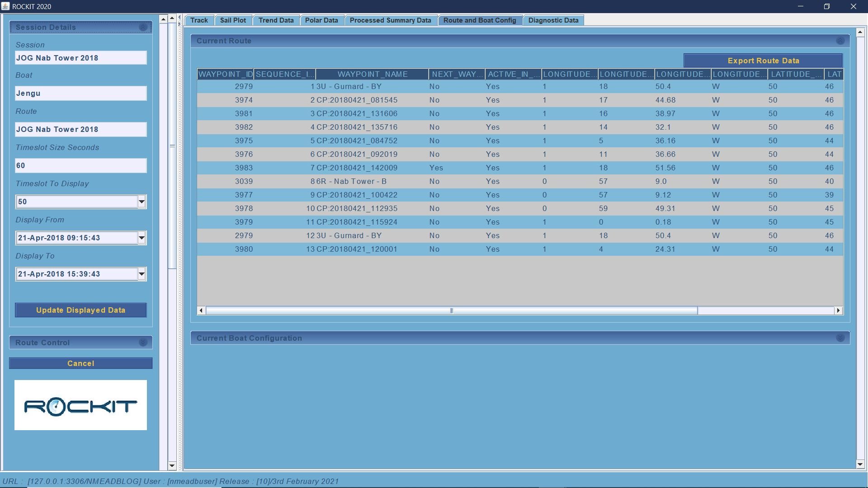Click Update Displayed Data button
The width and height of the screenshot is (868, 488).
[80, 310]
